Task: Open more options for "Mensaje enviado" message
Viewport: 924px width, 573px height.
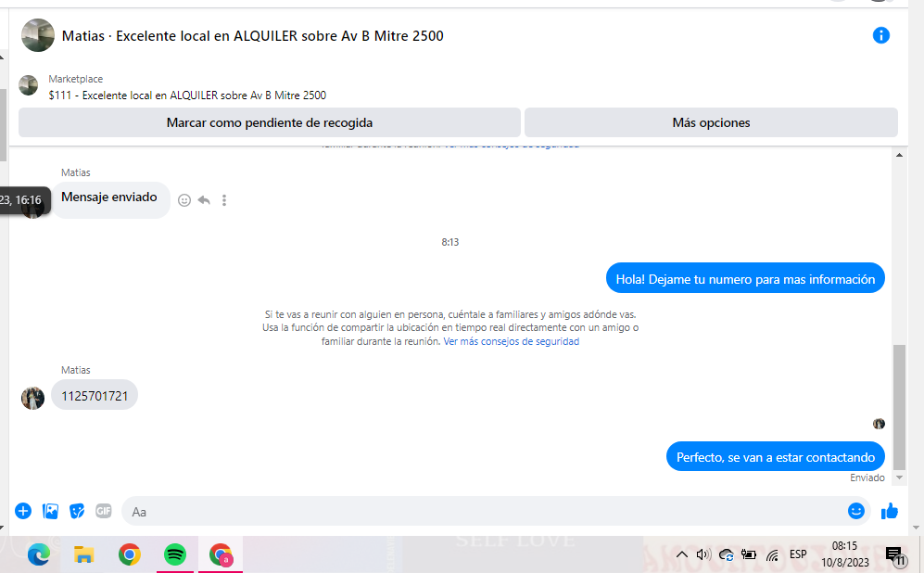Action: [x=224, y=200]
